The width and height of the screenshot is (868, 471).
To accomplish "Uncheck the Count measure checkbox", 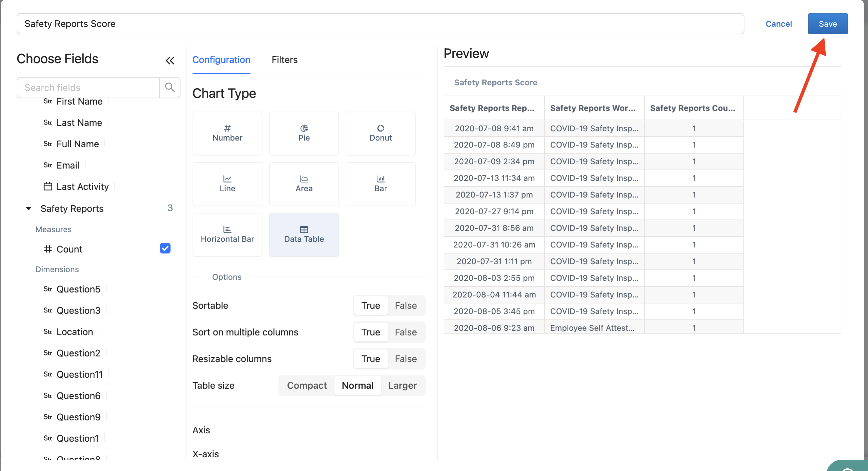I will (x=165, y=248).
